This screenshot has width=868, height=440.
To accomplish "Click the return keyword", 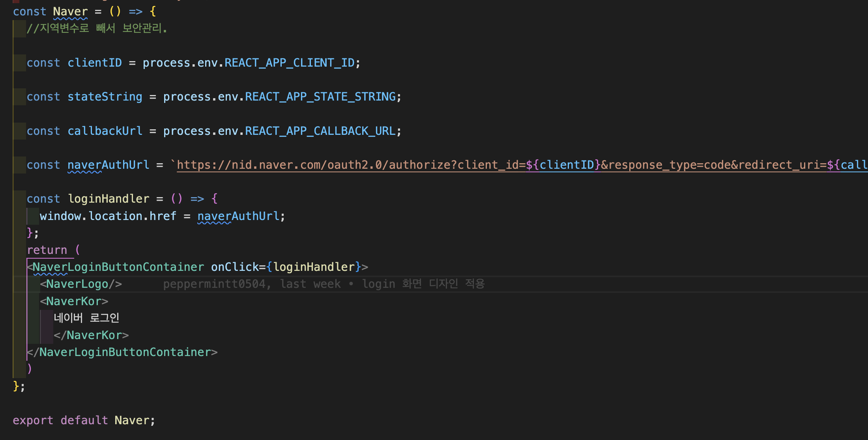I will (47, 250).
